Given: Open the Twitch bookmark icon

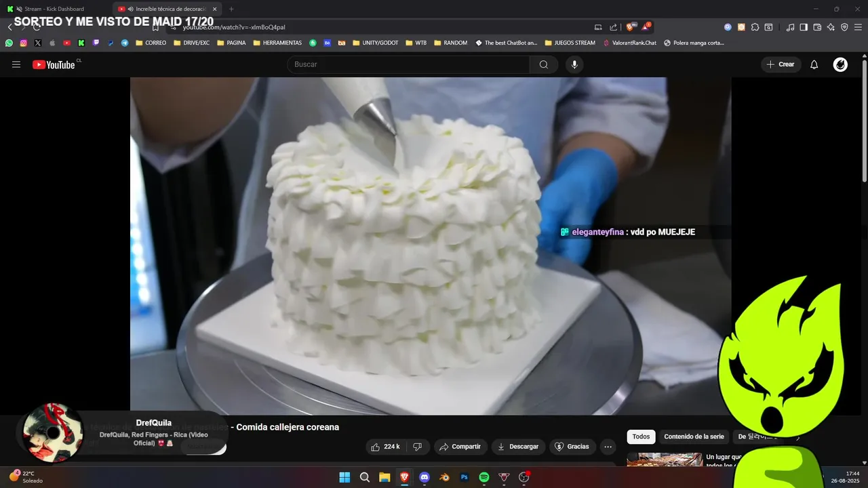Looking at the screenshot, I should 96,43.
